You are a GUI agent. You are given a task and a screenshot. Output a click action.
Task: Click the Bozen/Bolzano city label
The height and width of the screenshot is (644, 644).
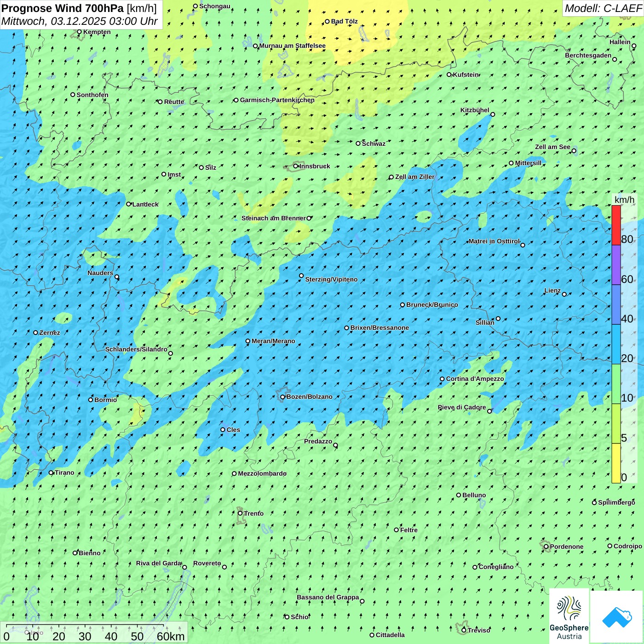pos(309,397)
